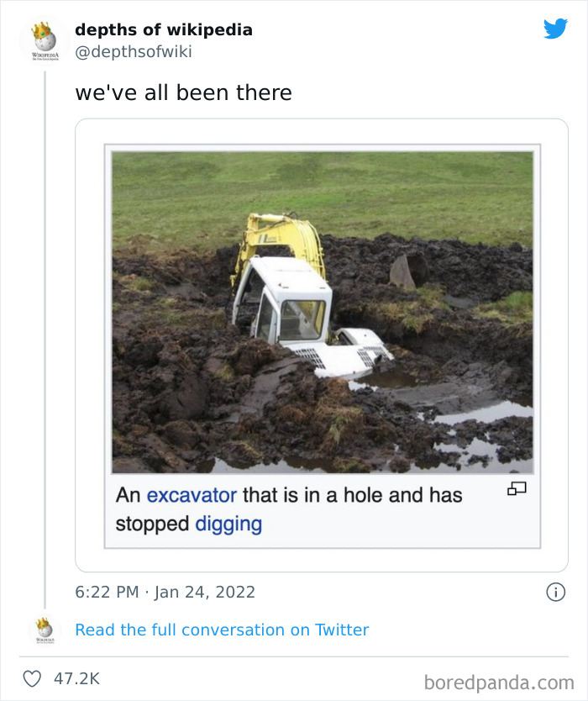Click the Twitter bird logo
Viewport: 588px width, 701px height.
pos(555,29)
